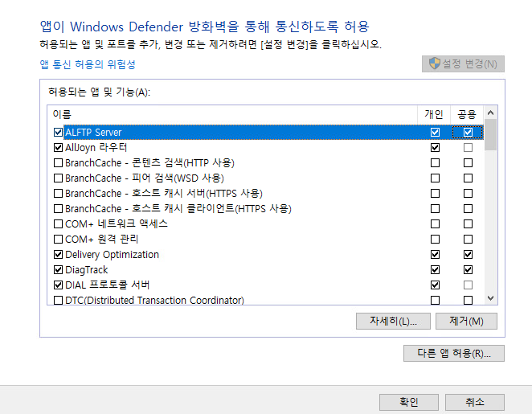The image size is (532, 414).
Task: Click the 설정 변경(N) shield button
Action: tap(463, 64)
